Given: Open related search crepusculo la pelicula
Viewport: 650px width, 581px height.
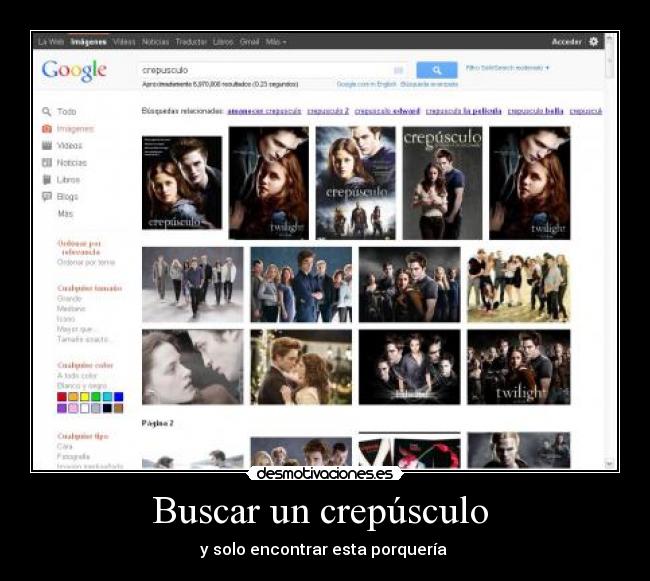Looking at the screenshot, I should [463, 111].
